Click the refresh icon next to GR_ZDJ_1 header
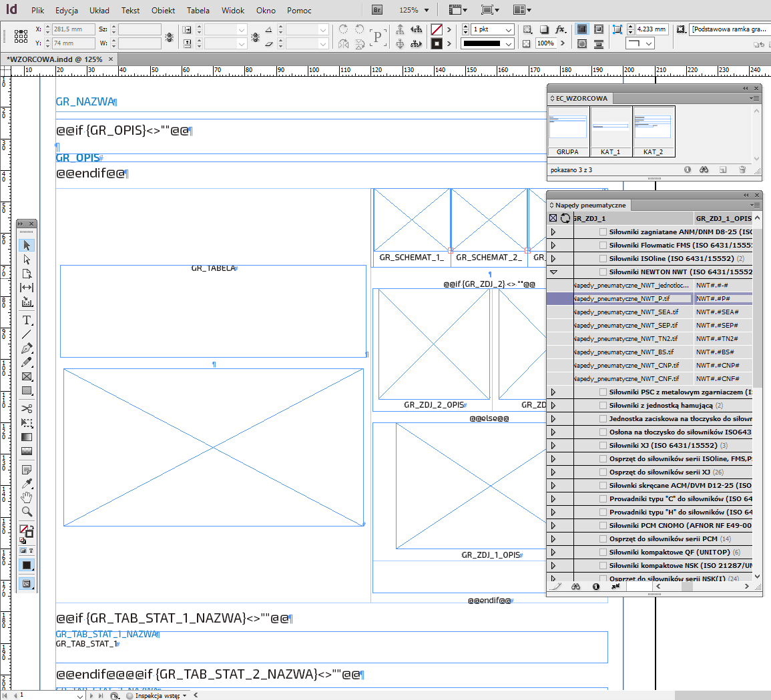Image resolution: width=771 pixels, height=700 pixels. click(x=565, y=218)
